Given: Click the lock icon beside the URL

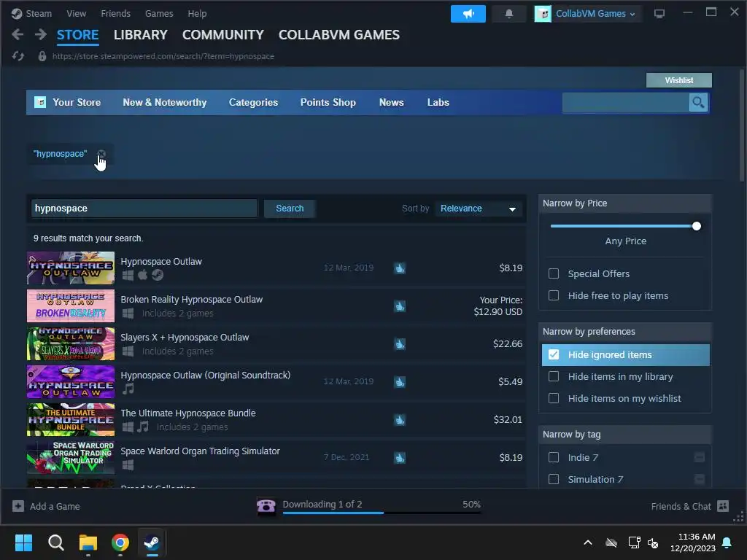Looking at the screenshot, I should [x=42, y=56].
